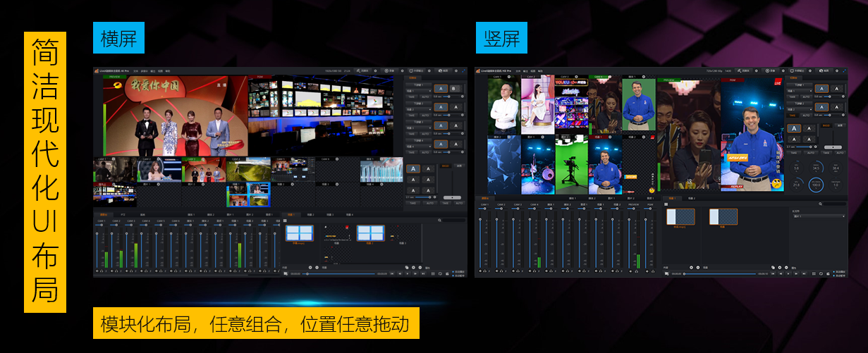The image size is (868, 353).
Task: Toggle the top auto-play checkbox in the left window's bottom-right corner
Action: point(452,271)
